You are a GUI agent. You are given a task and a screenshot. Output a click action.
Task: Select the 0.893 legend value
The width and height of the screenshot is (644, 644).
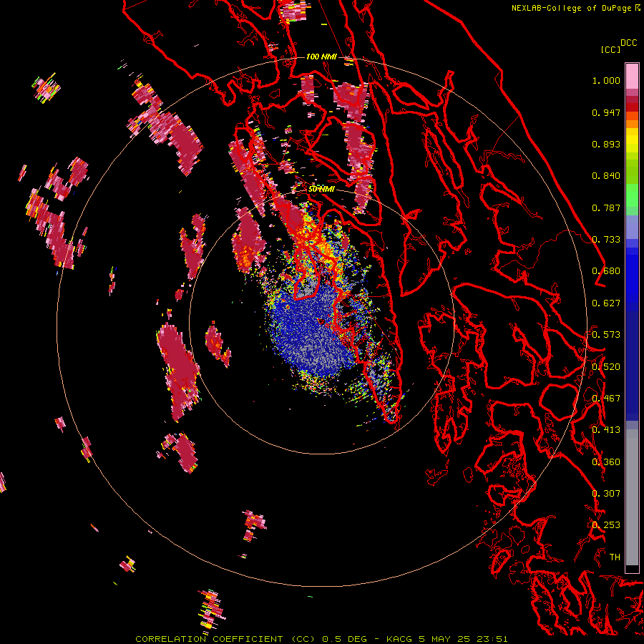pyautogui.click(x=606, y=144)
